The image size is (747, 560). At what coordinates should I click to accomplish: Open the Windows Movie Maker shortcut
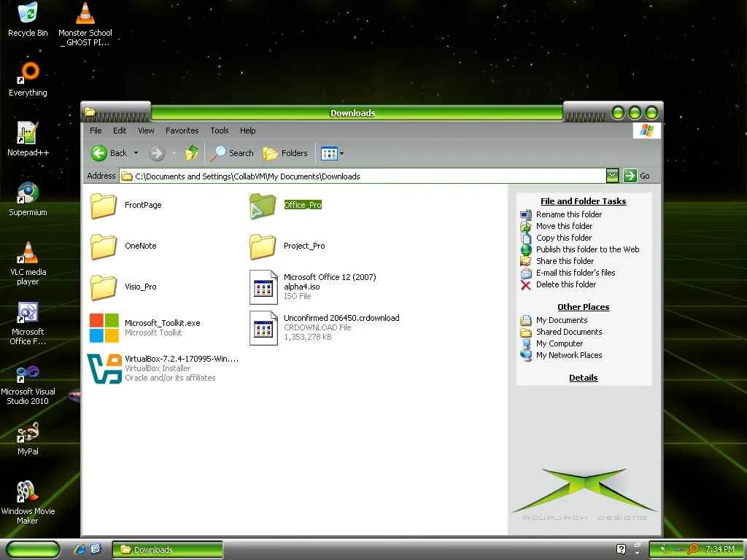(28, 502)
